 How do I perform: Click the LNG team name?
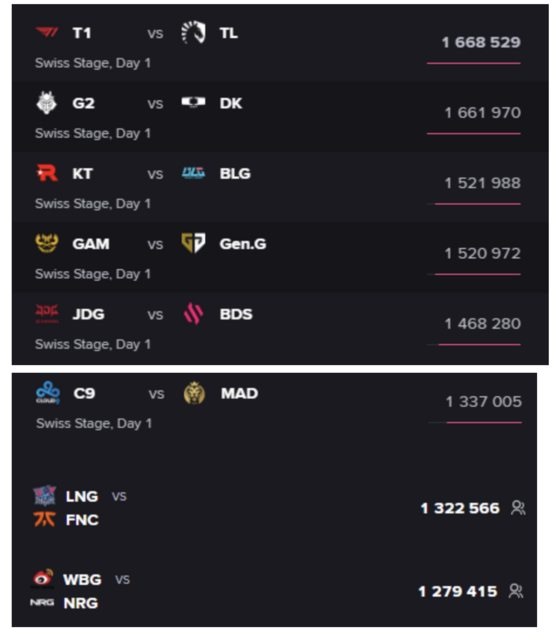(82, 496)
